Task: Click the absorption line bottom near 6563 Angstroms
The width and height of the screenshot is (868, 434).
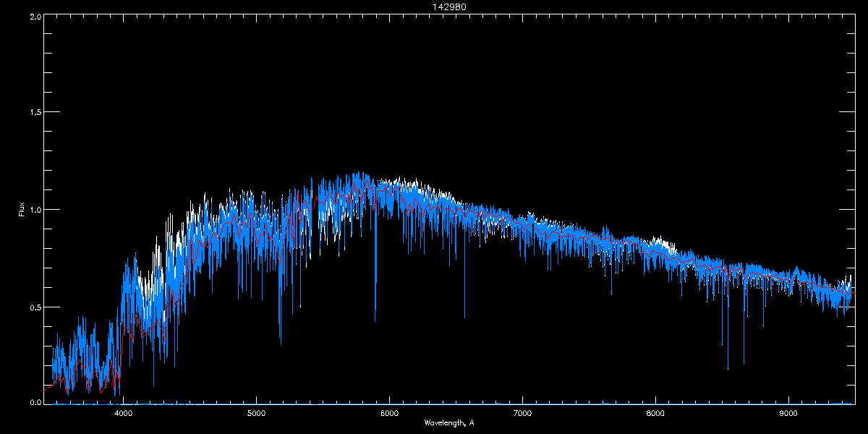Action: tap(464, 316)
